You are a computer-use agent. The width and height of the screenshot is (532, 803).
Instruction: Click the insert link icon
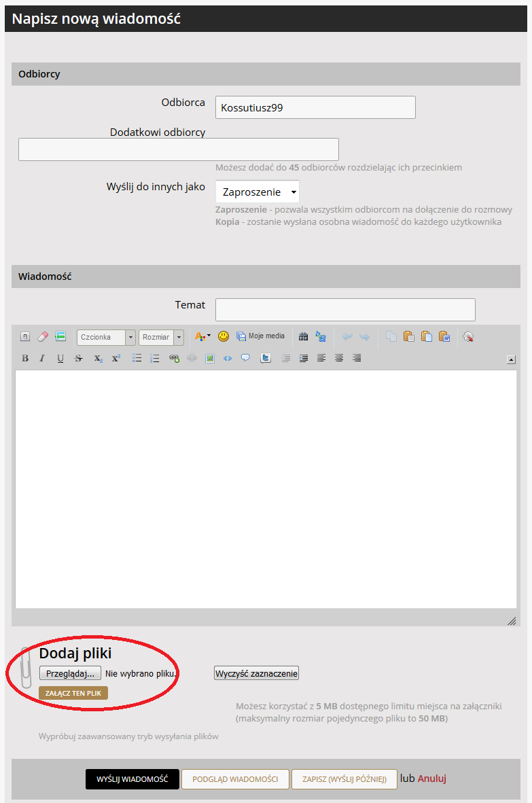tap(174, 358)
